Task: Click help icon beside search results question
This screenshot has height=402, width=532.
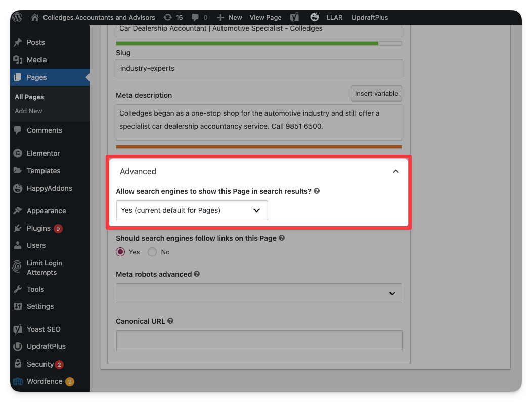Action: coord(317,191)
